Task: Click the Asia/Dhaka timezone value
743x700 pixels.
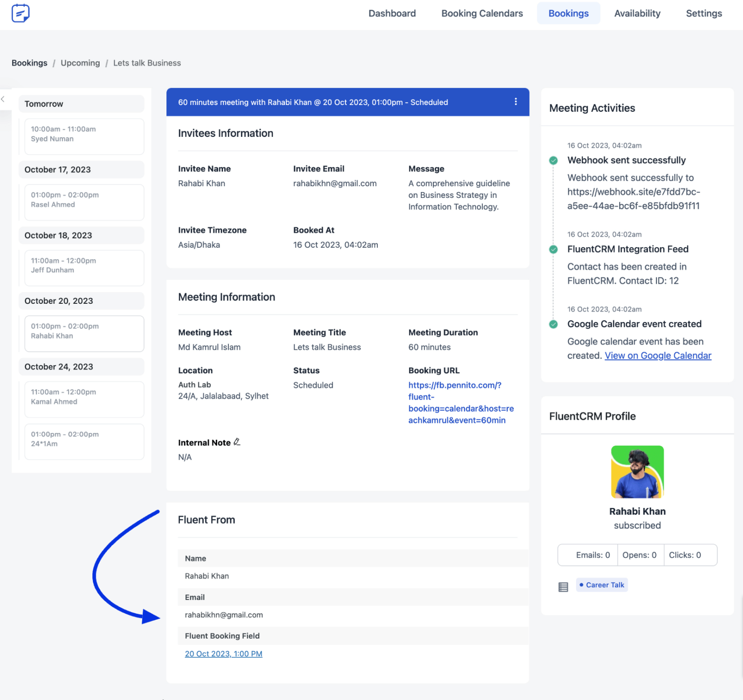Action: pyautogui.click(x=199, y=245)
